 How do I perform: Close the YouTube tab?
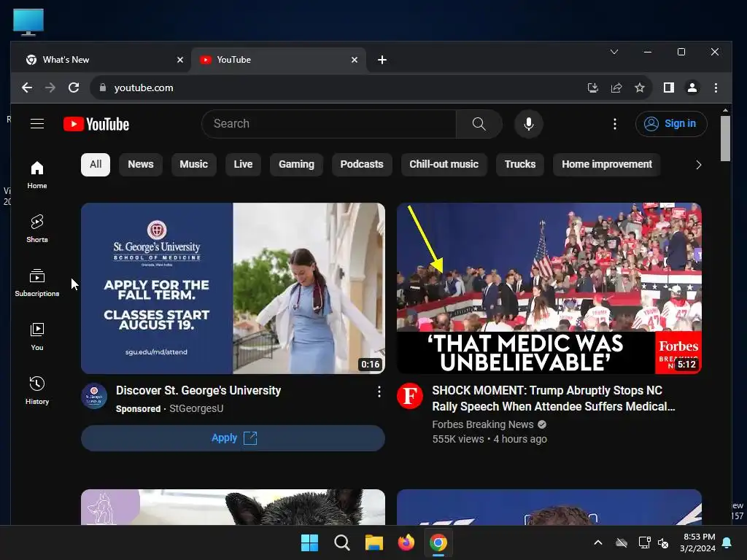click(355, 60)
